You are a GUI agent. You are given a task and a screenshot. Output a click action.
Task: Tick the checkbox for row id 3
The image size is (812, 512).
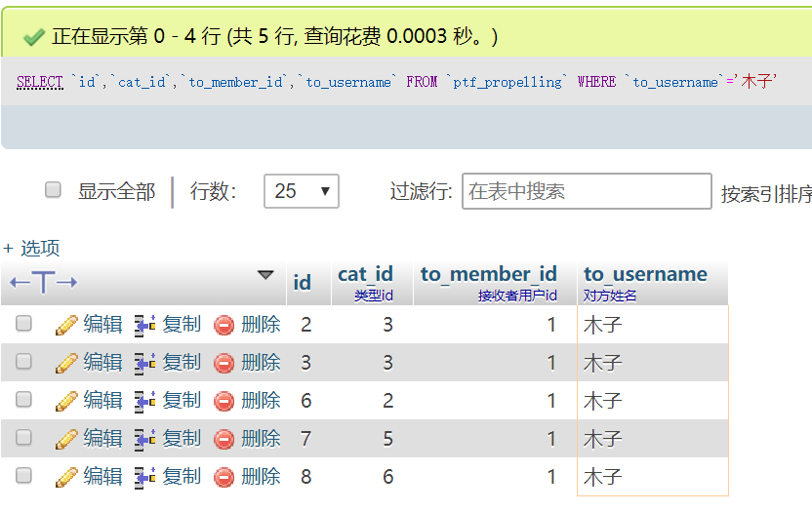tap(23, 362)
